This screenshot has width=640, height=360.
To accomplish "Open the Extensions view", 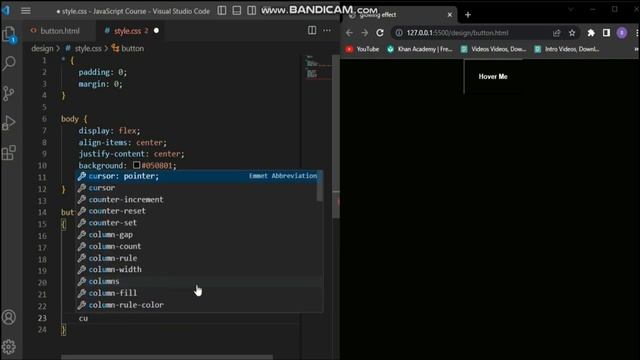I will point(9,153).
